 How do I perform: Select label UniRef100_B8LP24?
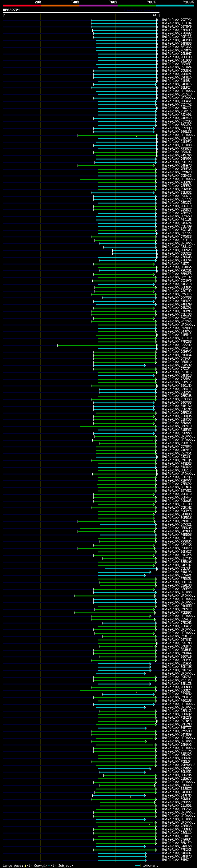[x=176, y=88]
